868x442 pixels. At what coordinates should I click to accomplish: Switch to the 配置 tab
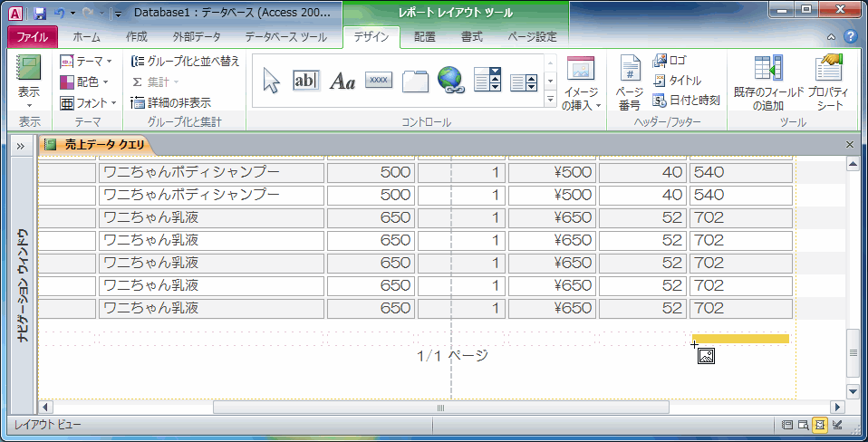[425, 37]
